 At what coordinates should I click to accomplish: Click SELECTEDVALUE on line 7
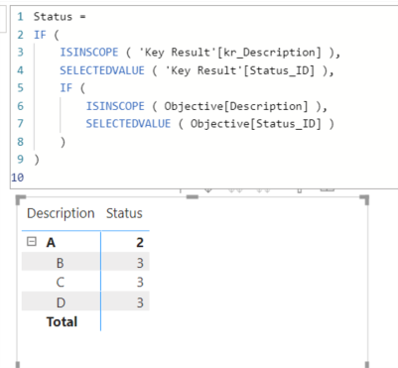coord(128,124)
